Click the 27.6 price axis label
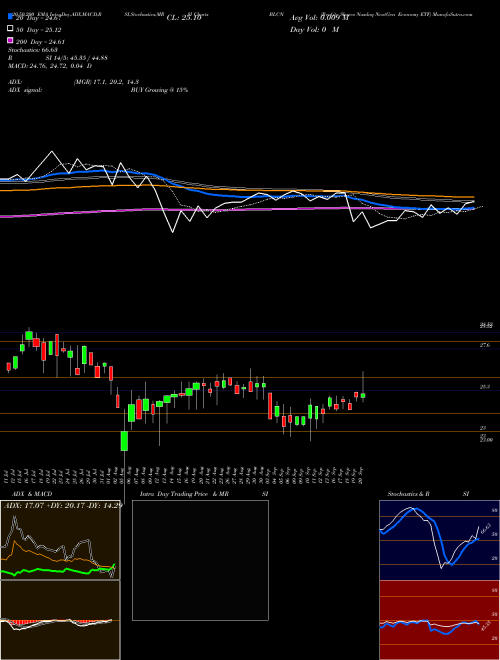The height and width of the screenshot is (660, 500). pyautogui.click(x=484, y=345)
